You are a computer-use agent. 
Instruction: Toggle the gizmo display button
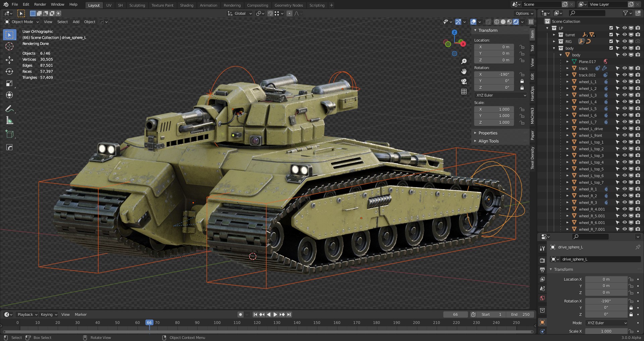pyautogui.click(x=458, y=22)
